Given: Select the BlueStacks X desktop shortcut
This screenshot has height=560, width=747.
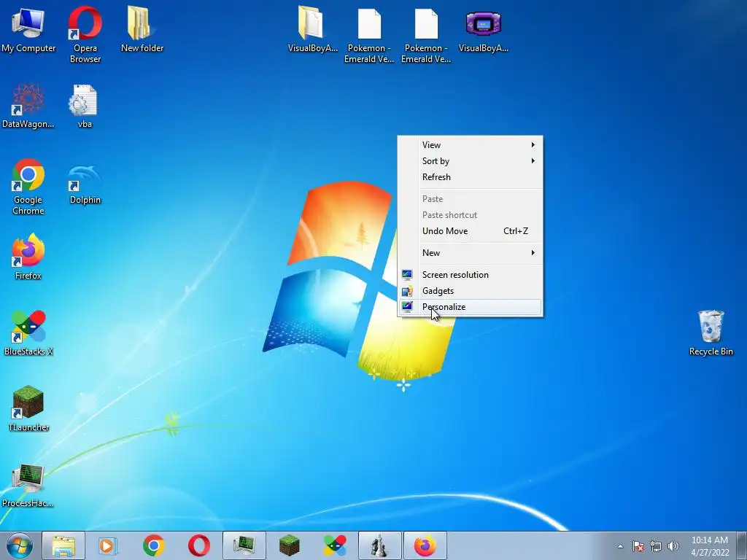Looking at the screenshot, I should (x=28, y=332).
